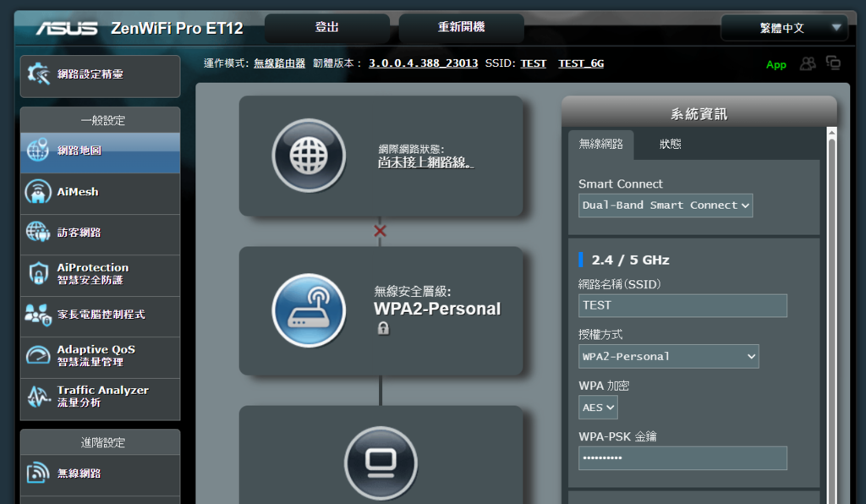Open 訪客網路 guest network icon
The width and height of the screenshot is (866, 504).
[x=38, y=233]
